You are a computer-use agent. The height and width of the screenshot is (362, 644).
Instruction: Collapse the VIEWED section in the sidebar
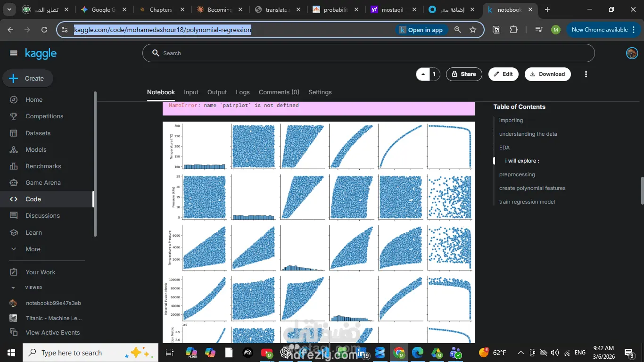[x=13, y=288]
